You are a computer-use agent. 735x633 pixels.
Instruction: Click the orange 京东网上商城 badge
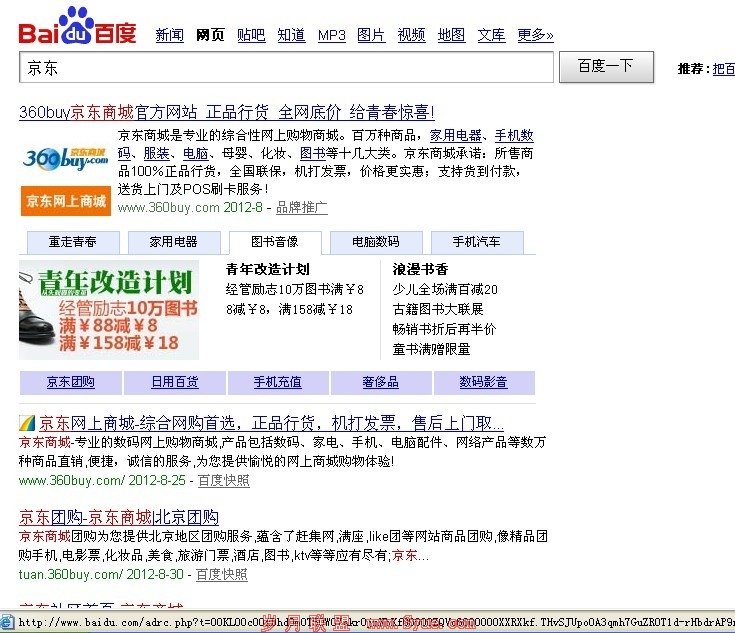coord(66,201)
